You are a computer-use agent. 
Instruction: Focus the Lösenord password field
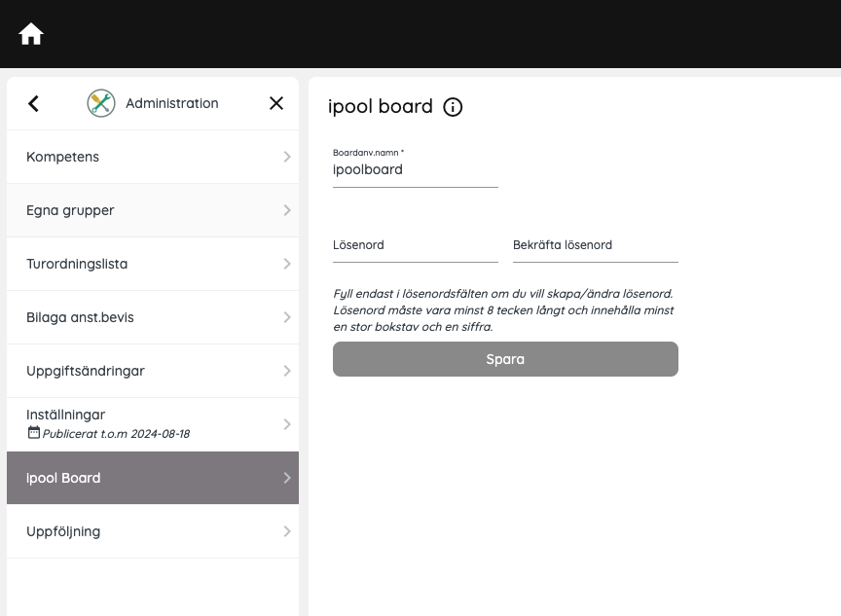[415, 245]
